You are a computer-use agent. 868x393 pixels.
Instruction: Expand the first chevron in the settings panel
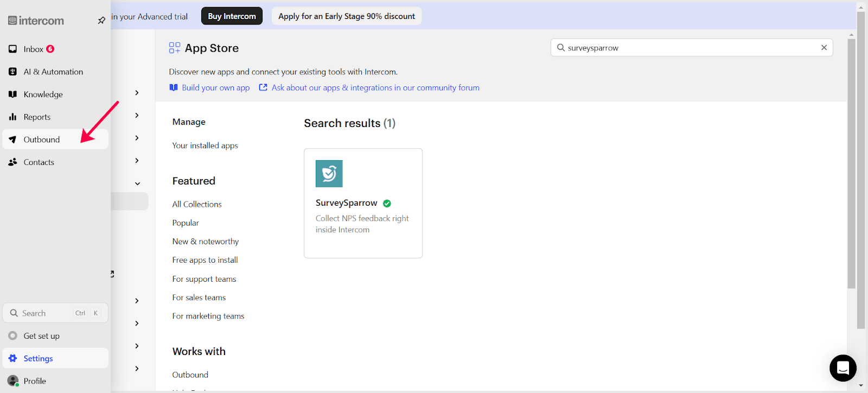pos(137,93)
